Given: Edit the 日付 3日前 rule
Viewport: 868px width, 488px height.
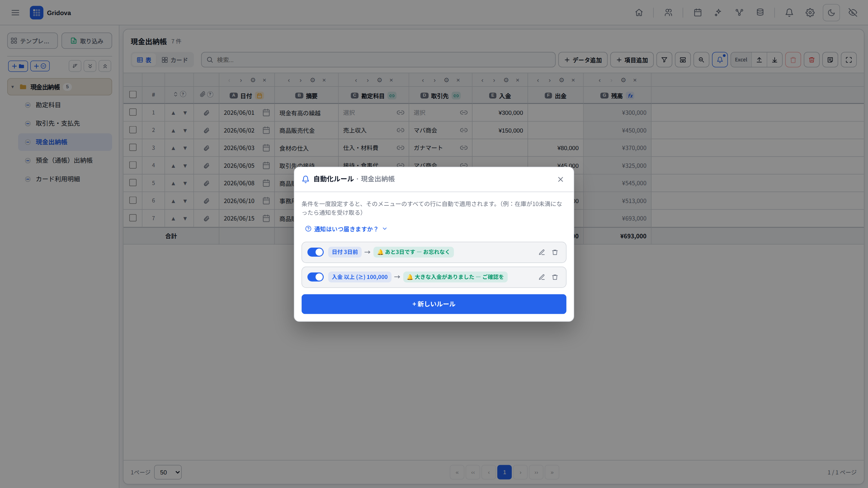Looking at the screenshot, I should coord(542,252).
